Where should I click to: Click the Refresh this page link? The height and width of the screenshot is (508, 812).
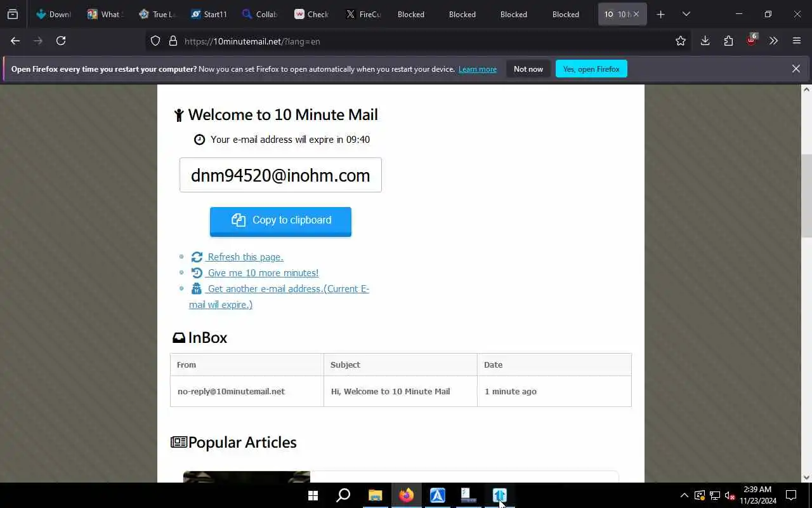(x=246, y=257)
